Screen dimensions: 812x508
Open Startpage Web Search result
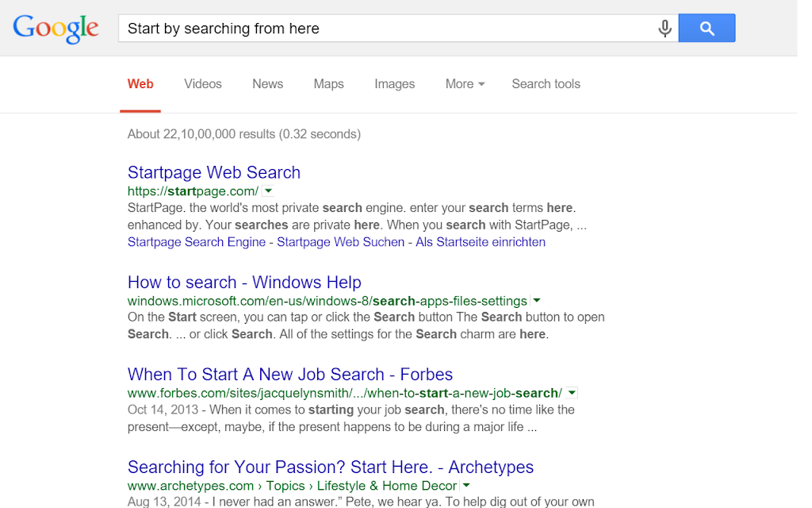coord(214,172)
